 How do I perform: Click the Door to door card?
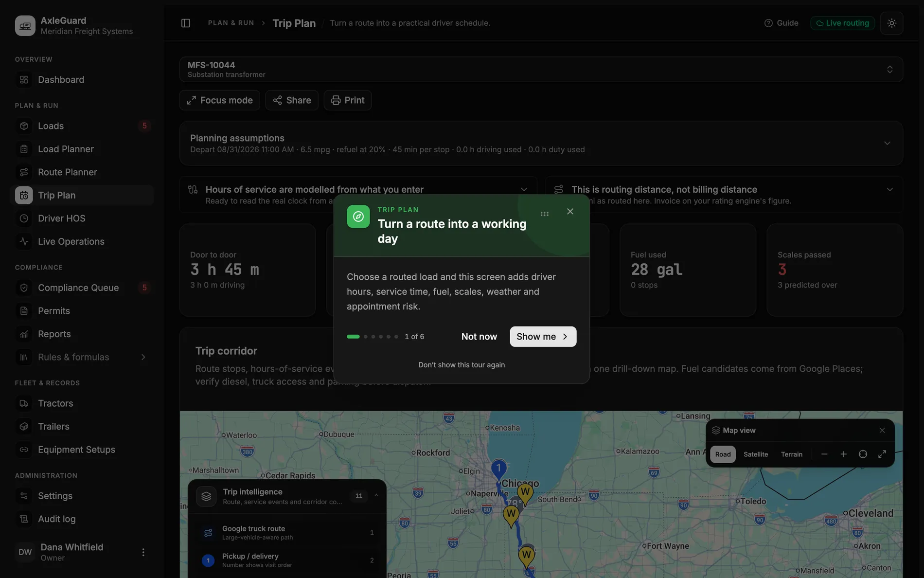[x=248, y=270]
